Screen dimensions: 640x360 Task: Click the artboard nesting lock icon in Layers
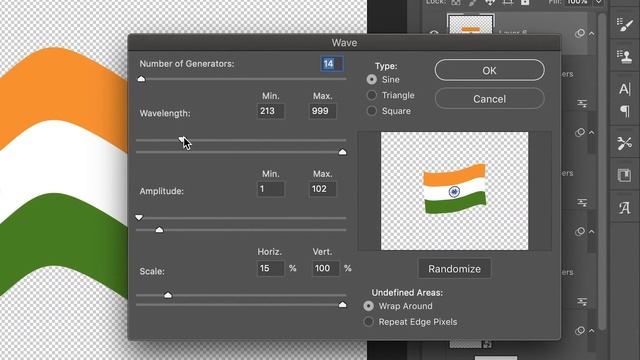[507, 2]
